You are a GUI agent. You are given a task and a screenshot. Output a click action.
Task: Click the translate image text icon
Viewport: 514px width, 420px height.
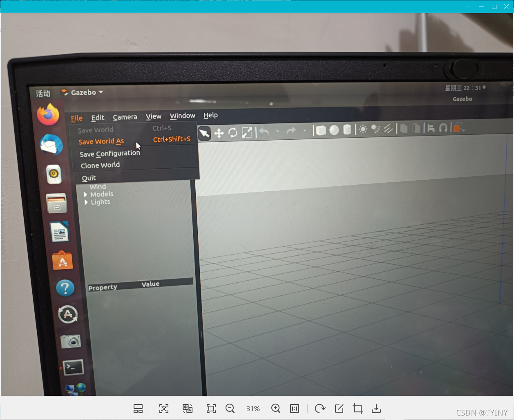click(x=188, y=409)
